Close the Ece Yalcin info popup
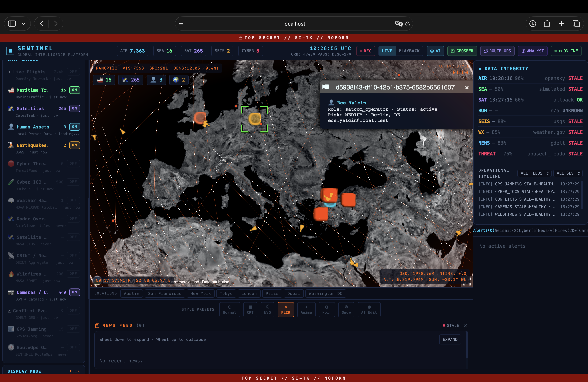The image size is (588, 382). [467, 88]
